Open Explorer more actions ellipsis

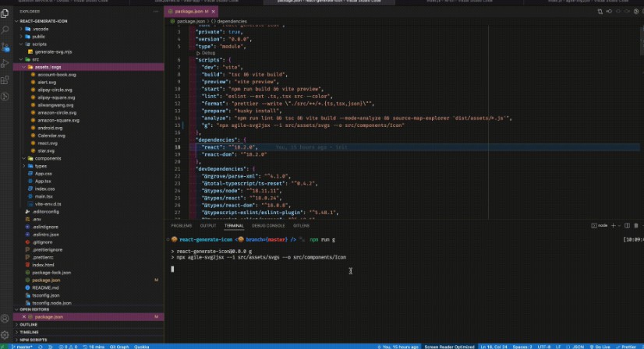click(x=156, y=12)
